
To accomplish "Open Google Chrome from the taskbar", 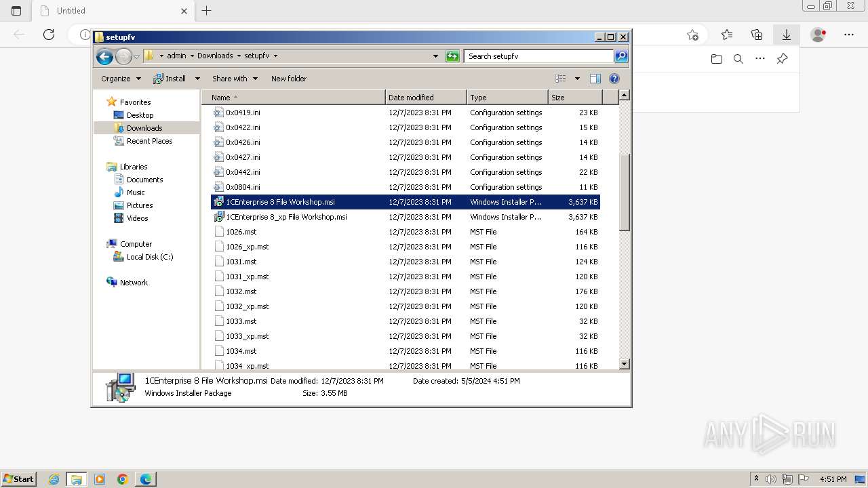I will [123, 479].
